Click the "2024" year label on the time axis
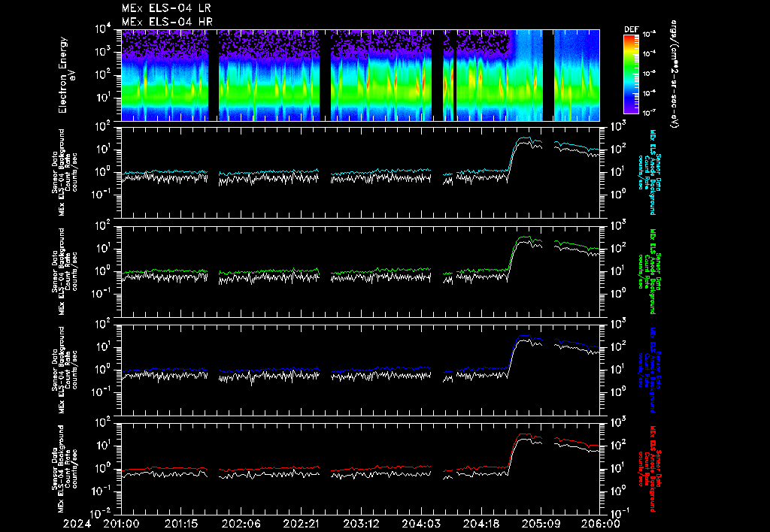 click(x=77, y=524)
